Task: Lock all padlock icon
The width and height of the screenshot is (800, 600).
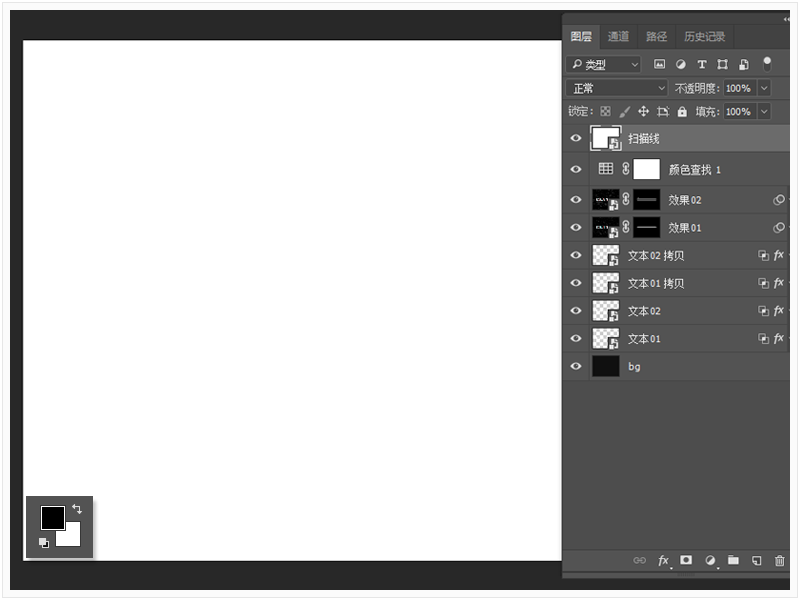Action: (682, 111)
